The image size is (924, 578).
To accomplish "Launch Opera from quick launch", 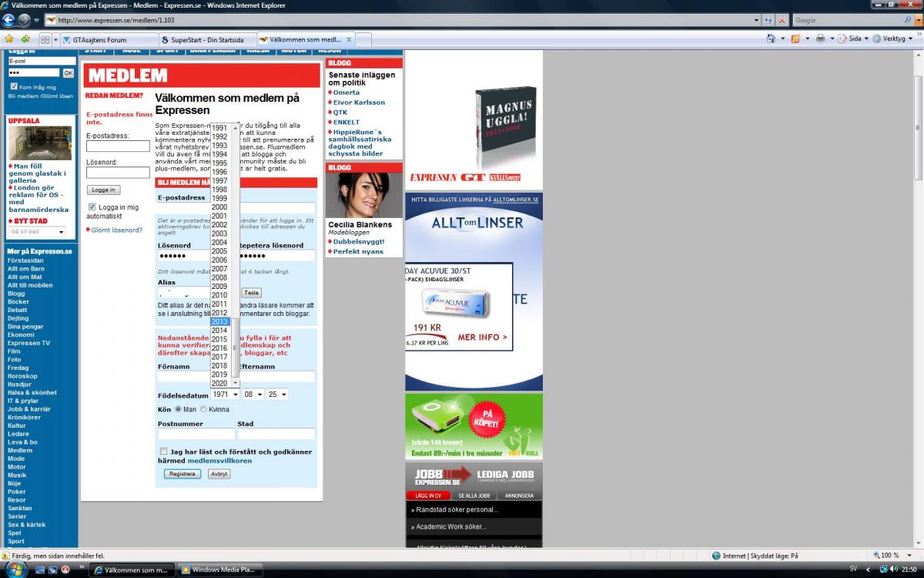I will pyautogui.click(x=65, y=570).
